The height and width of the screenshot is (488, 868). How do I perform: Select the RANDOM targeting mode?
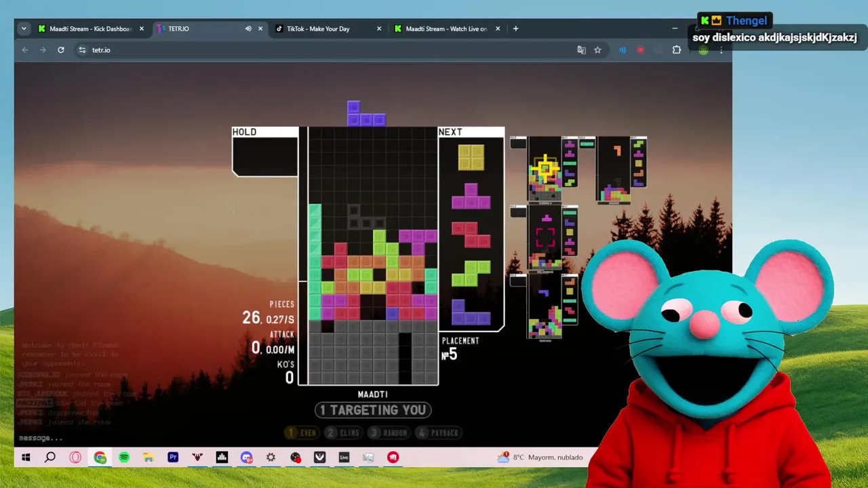[389, 432]
